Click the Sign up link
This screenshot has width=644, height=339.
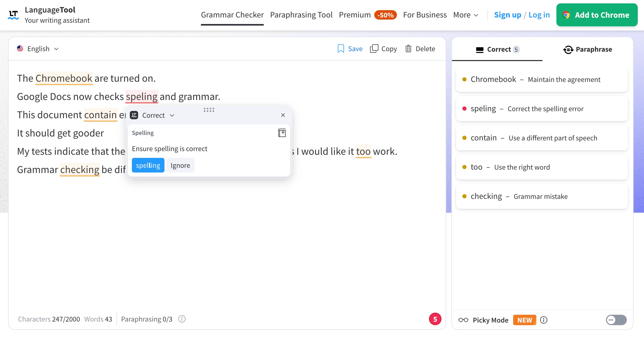coord(508,15)
